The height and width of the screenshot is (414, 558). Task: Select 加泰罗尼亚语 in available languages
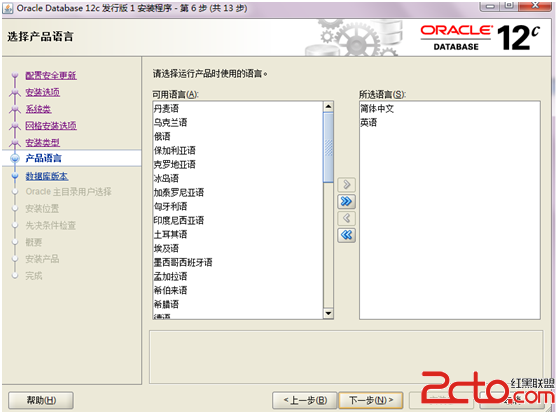[238, 193]
